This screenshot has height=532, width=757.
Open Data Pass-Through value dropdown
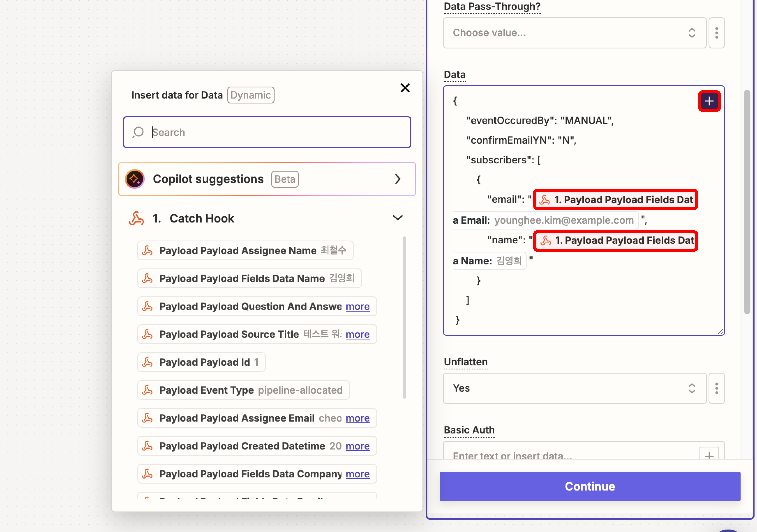pyautogui.click(x=574, y=33)
